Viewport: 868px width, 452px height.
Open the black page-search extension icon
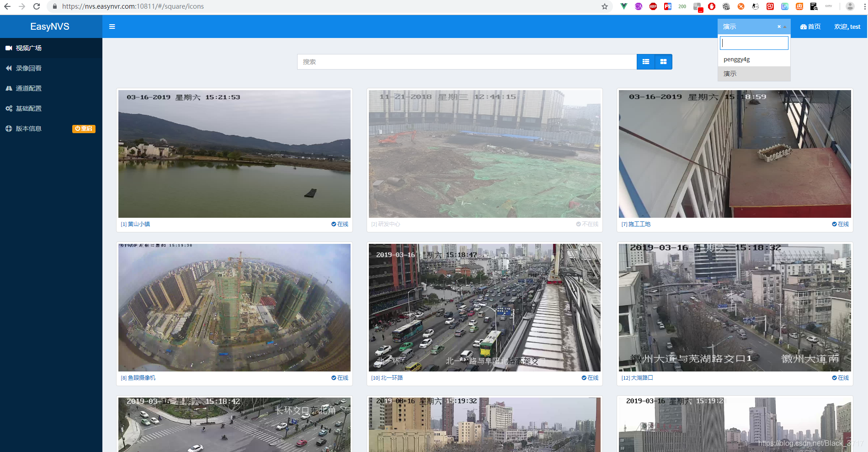click(x=814, y=6)
